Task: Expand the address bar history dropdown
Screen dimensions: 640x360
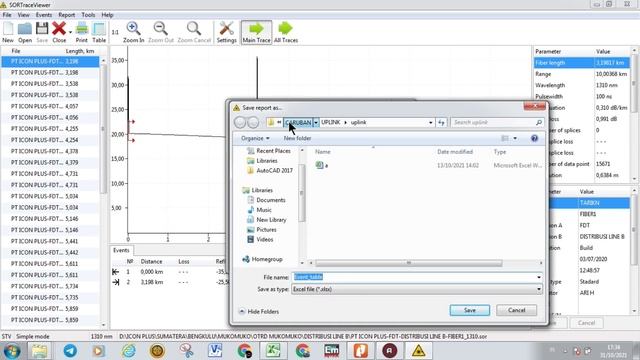Action: pyautogui.click(x=431, y=122)
